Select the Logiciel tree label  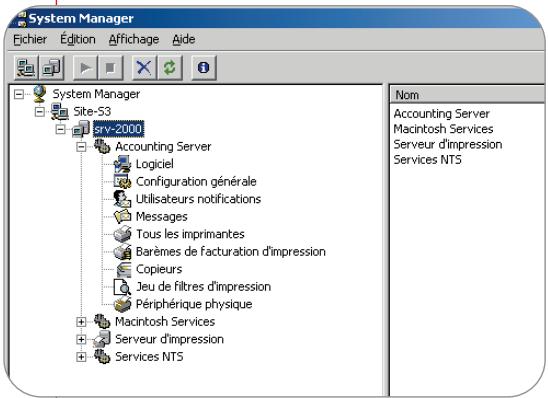[154, 164]
